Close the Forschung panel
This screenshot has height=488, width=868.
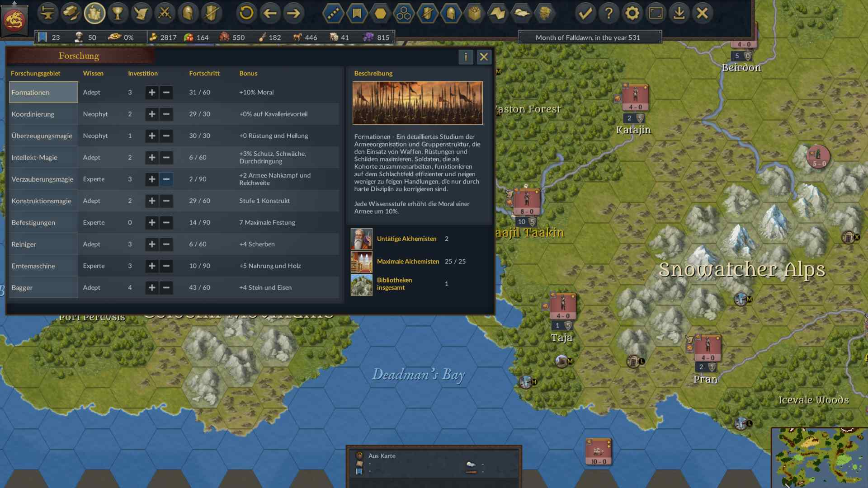484,57
